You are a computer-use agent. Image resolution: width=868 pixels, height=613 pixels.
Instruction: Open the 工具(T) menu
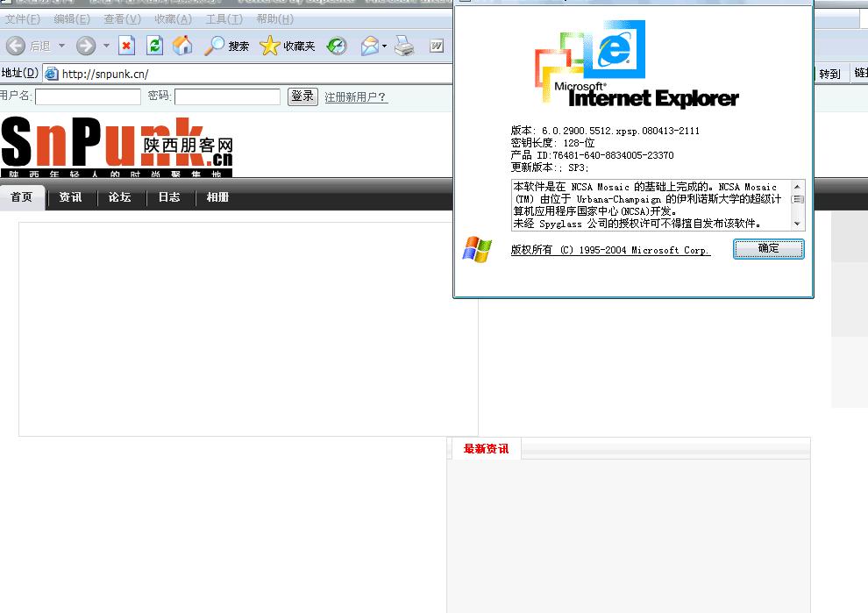click(x=224, y=18)
